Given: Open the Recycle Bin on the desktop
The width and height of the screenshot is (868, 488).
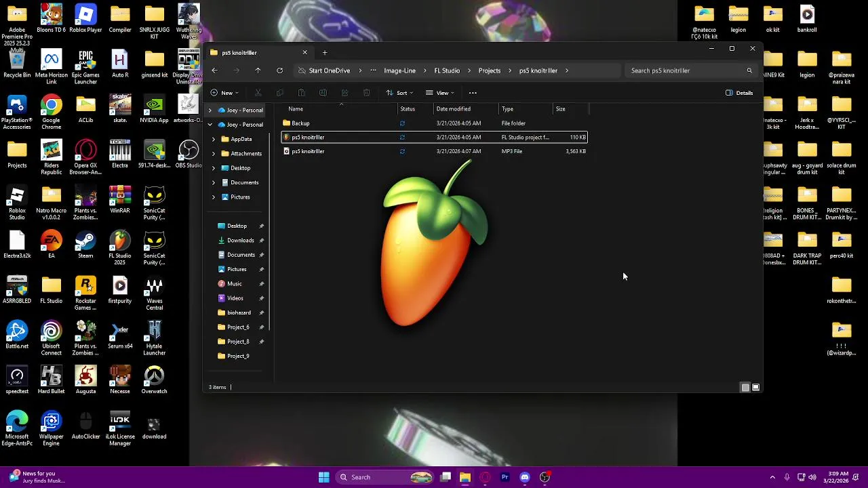Looking at the screenshot, I should point(17,64).
